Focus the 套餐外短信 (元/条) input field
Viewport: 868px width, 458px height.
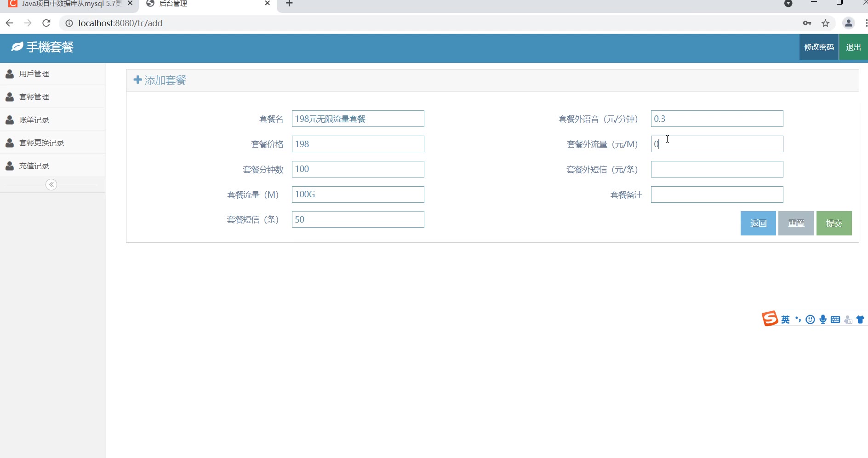tap(717, 169)
